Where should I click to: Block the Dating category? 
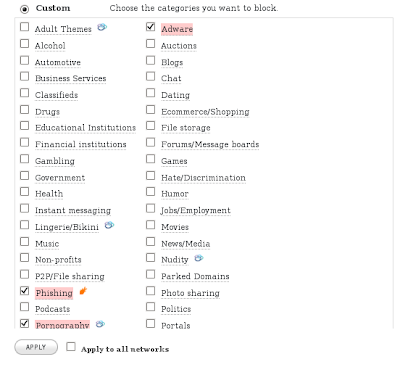coord(151,93)
